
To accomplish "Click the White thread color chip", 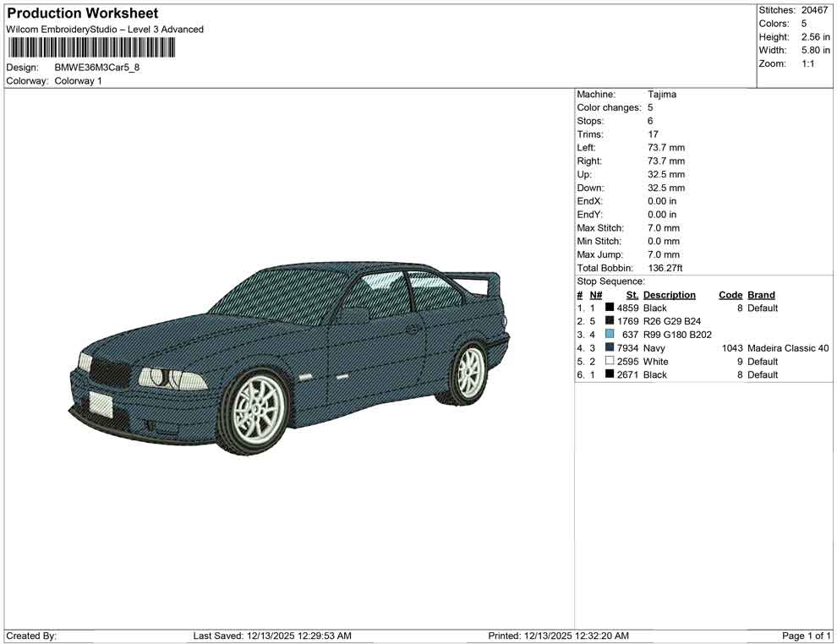I will click(x=610, y=361).
